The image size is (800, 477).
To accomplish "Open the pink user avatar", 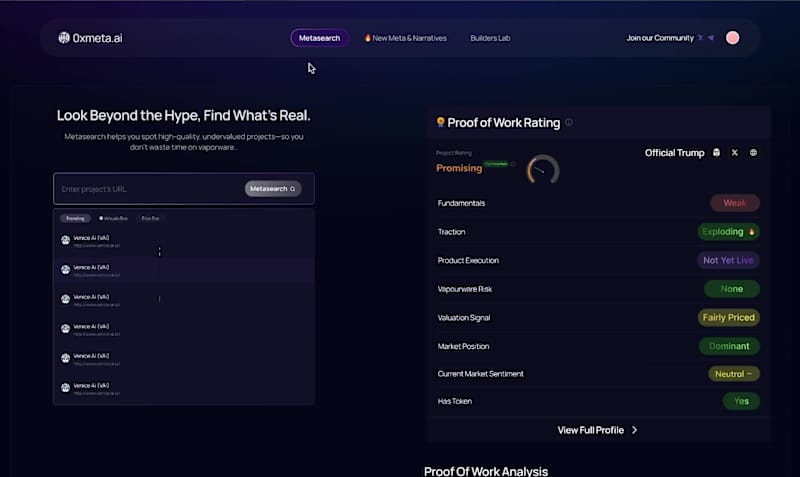I will (x=733, y=38).
